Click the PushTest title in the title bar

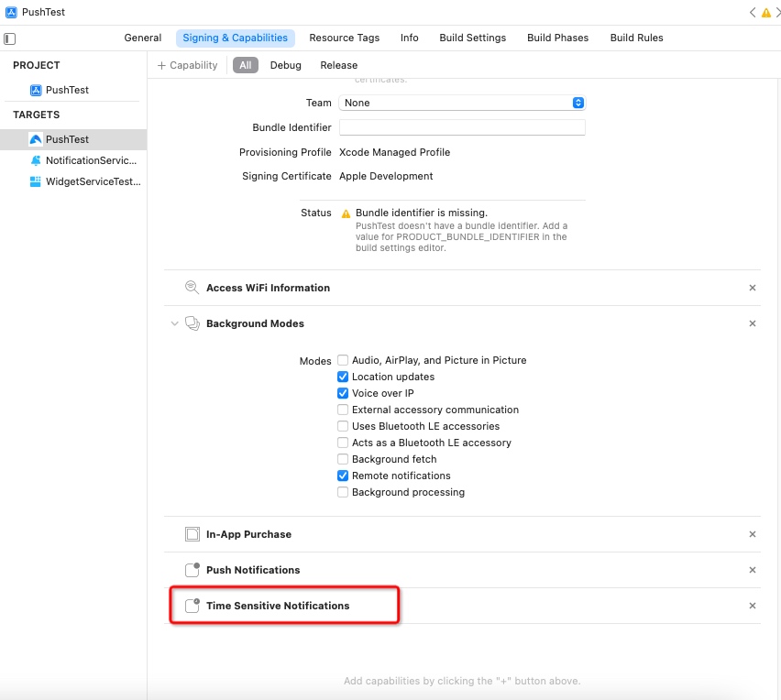point(43,13)
